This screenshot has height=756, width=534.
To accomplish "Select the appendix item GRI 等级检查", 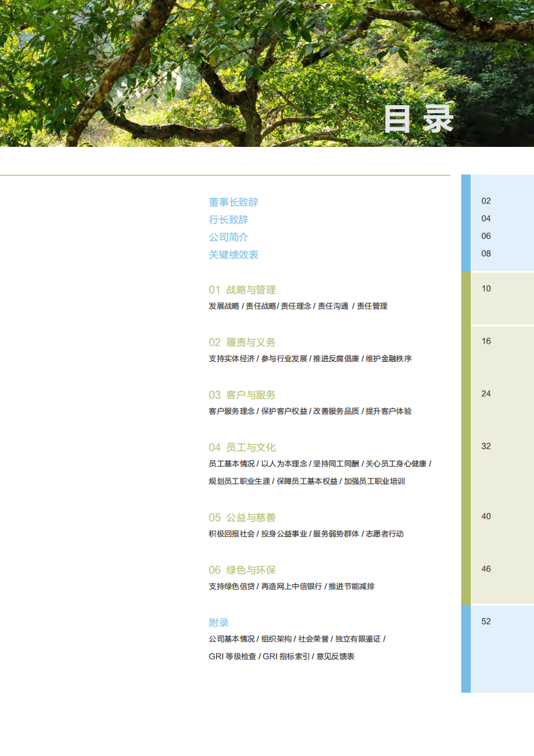I will 232,656.
